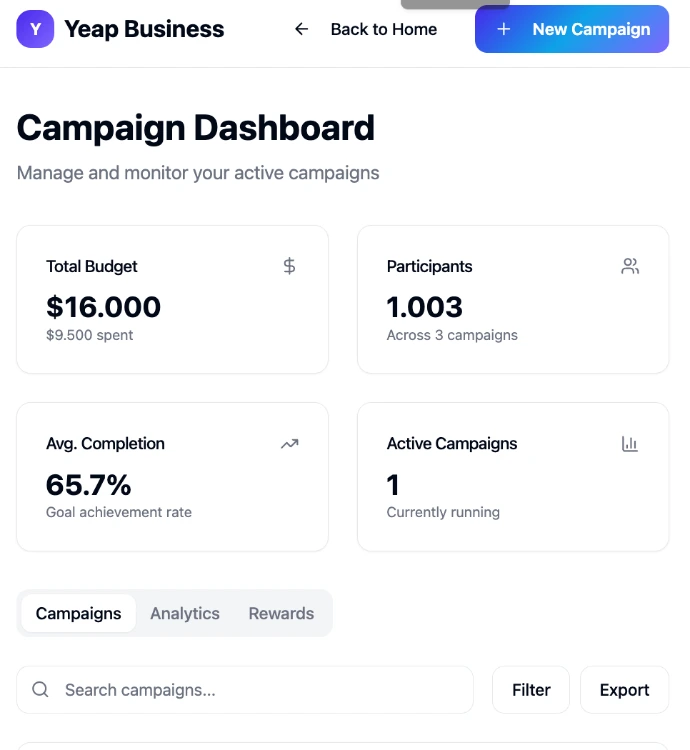The width and height of the screenshot is (690, 750).
Task: Open the Filter options
Action: (531, 690)
